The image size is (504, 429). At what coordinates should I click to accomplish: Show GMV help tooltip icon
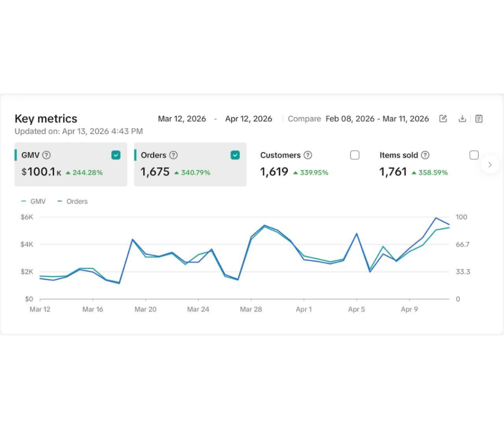[x=47, y=155]
